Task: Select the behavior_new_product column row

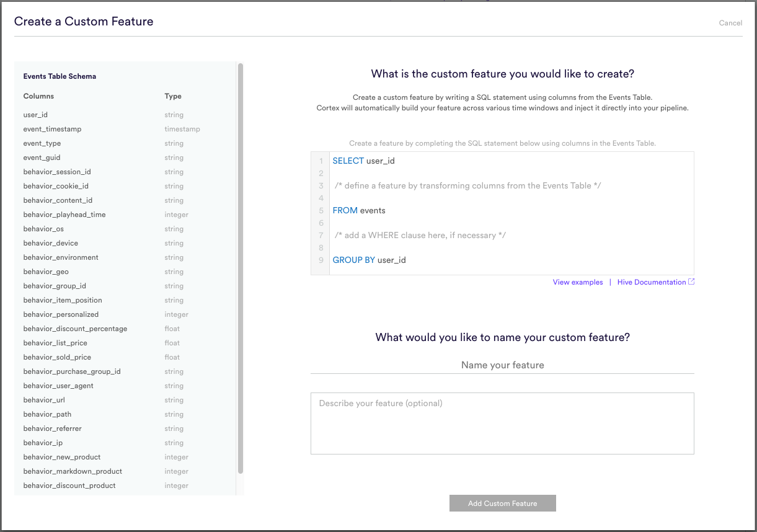Action: click(x=125, y=457)
